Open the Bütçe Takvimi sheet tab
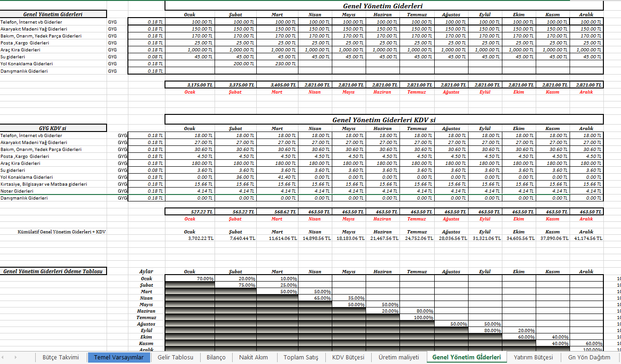 click(x=61, y=358)
